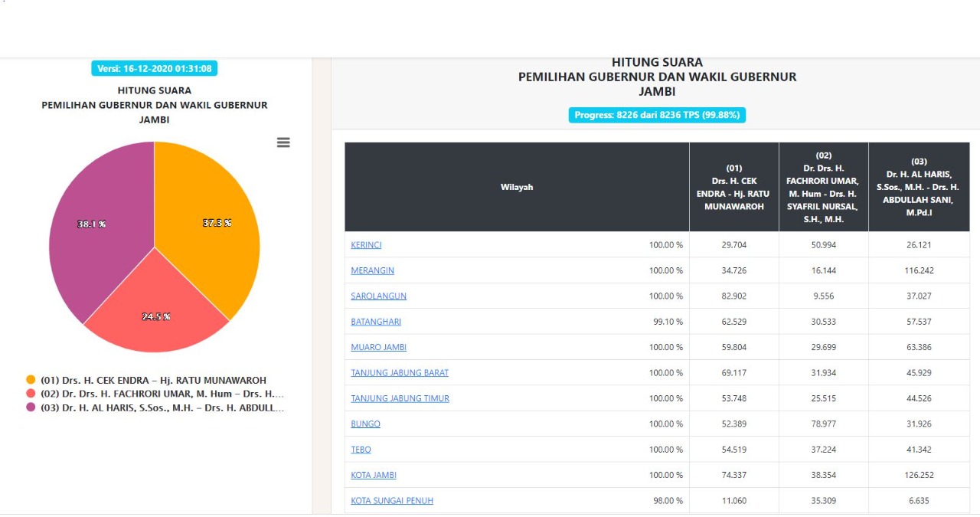Screen dimensions: 980x517
Task: Click the red 24.5% pie slice
Action: [x=157, y=314]
